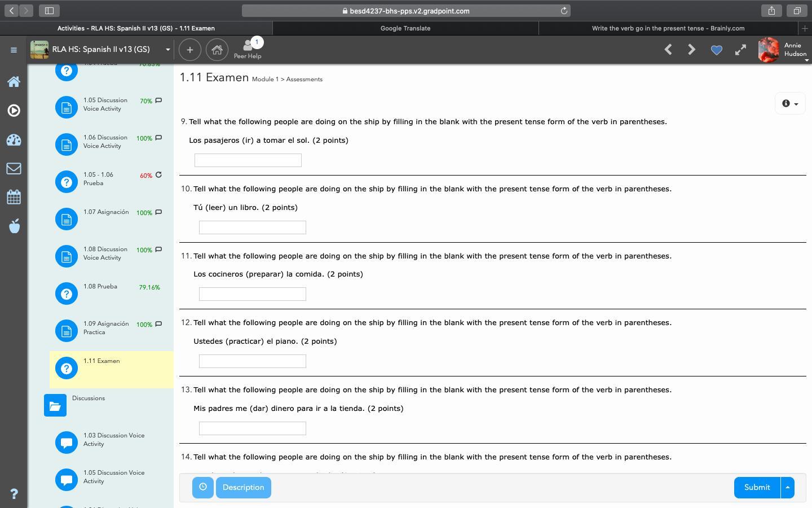Viewport: 812px width, 508px height.
Task: Click the 'Module 1 > Assessments' breadcrumb
Action: [x=287, y=80]
